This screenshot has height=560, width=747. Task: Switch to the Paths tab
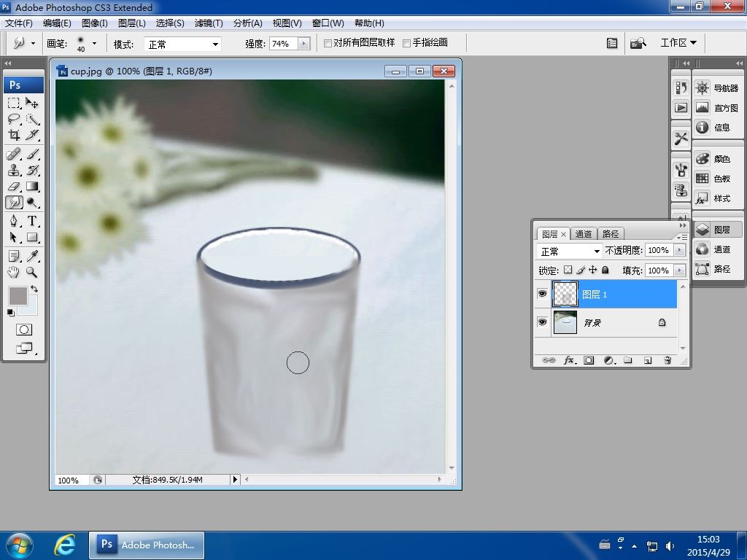point(611,234)
